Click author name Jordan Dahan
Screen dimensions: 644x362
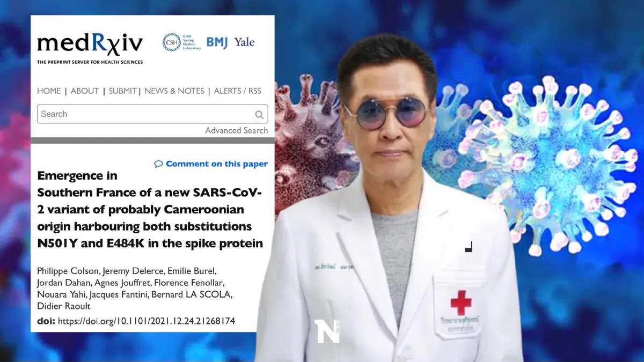[x=63, y=283]
